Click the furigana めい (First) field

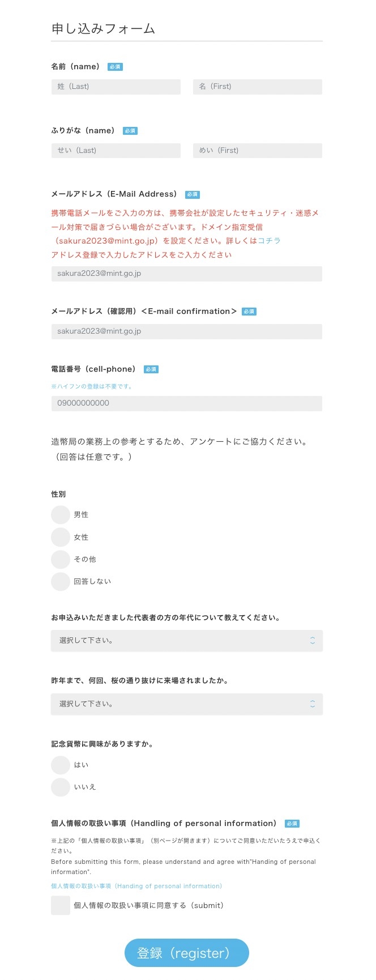(x=257, y=151)
